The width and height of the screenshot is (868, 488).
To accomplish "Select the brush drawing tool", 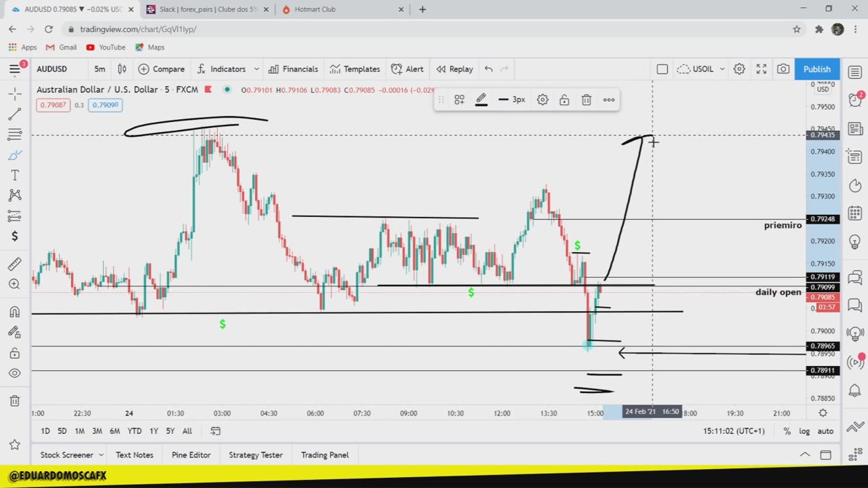I will pyautogui.click(x=14, y=155).
